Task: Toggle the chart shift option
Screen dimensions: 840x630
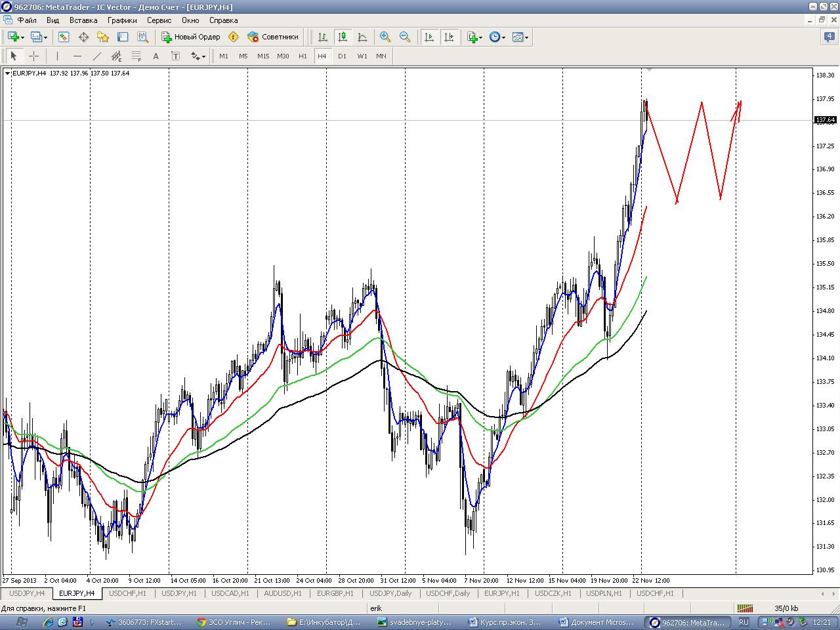Action: click(x=449, y=37)
